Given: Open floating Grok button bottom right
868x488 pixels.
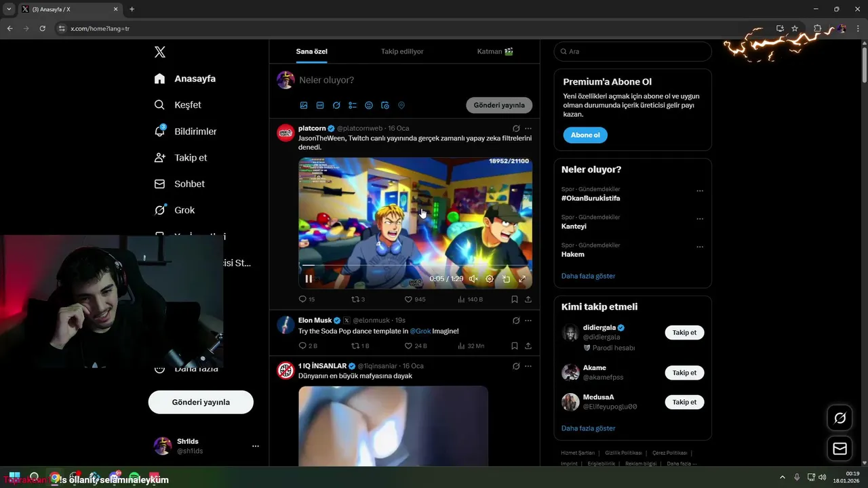Looking at the screenshot, I should pyautogui.click(x=840, y=418).
